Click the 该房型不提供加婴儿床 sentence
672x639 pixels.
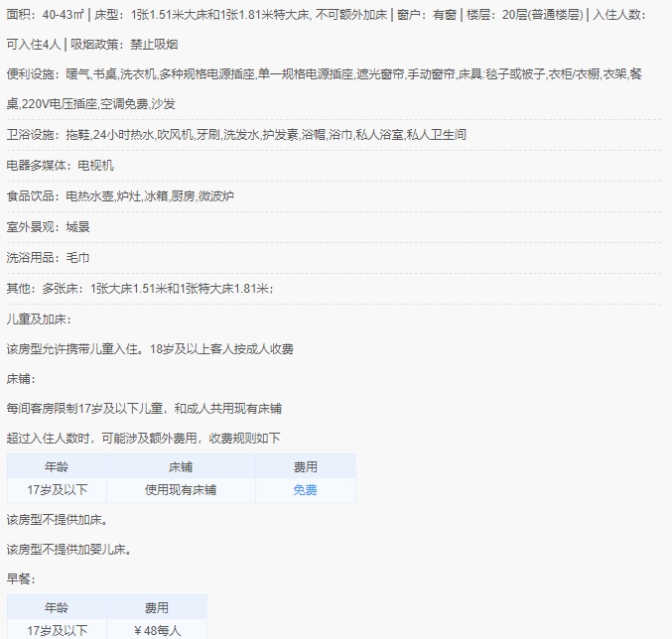click(69, 549)
